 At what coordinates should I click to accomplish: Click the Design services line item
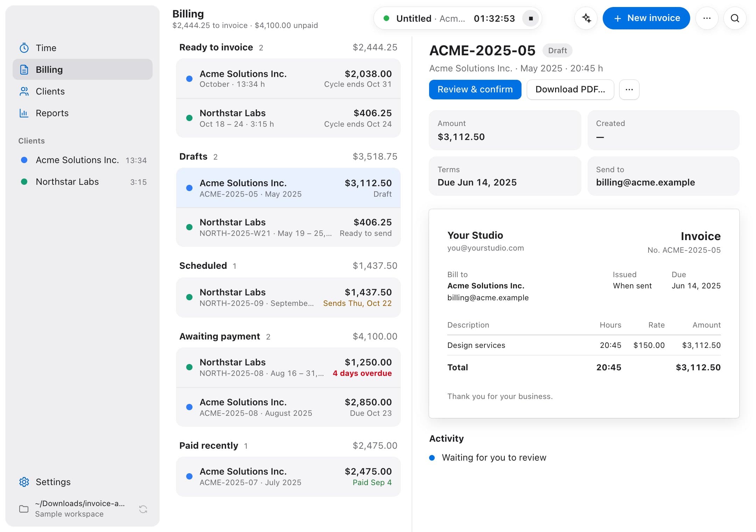(584, 345)
